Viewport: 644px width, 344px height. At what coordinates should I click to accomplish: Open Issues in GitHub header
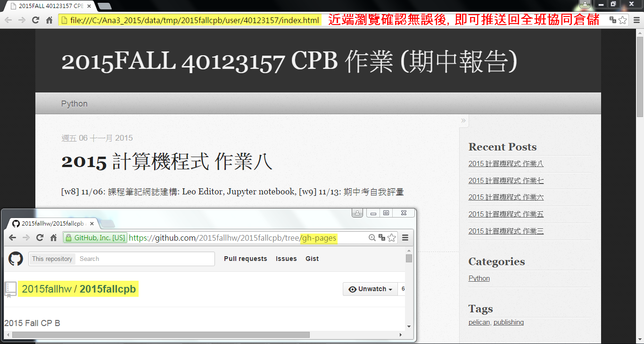pos(286,259)
